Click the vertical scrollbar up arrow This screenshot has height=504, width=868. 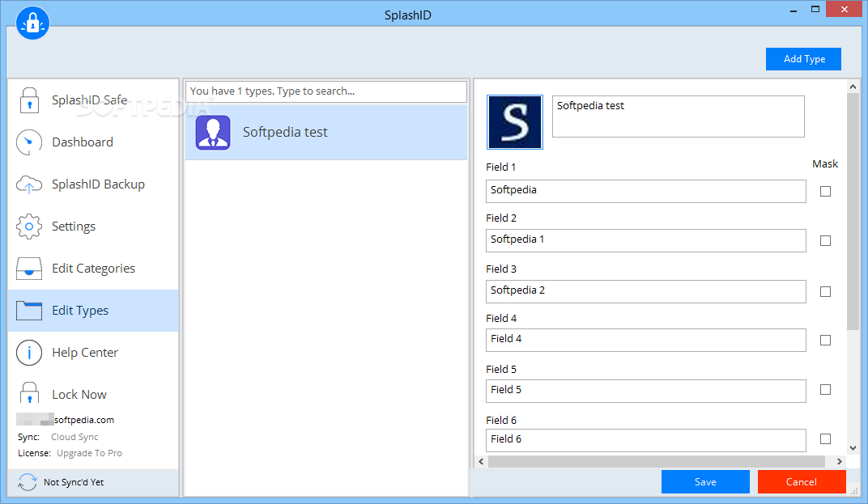point(853,87)
